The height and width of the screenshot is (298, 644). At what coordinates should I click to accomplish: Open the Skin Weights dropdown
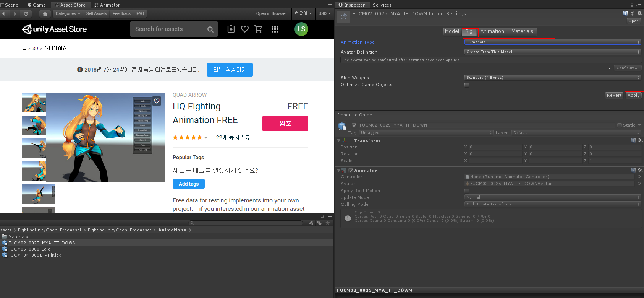pos(553,77)
